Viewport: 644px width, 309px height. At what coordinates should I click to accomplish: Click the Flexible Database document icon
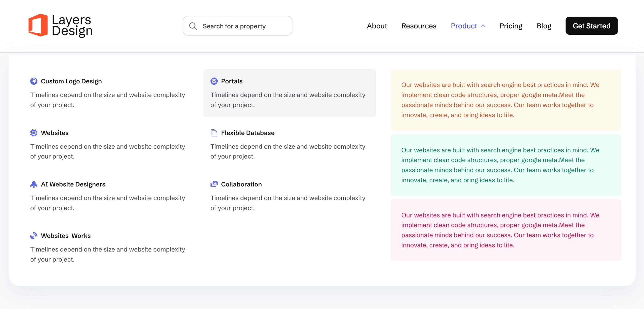214,133
